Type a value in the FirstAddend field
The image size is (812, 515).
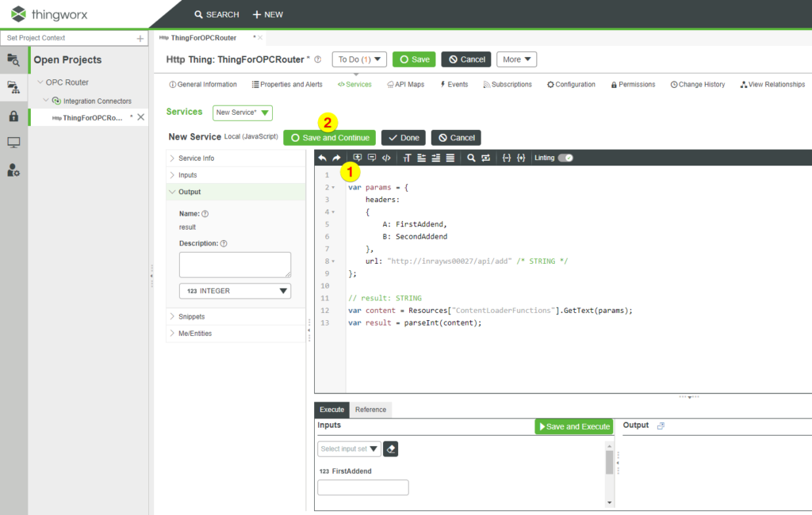362,487
